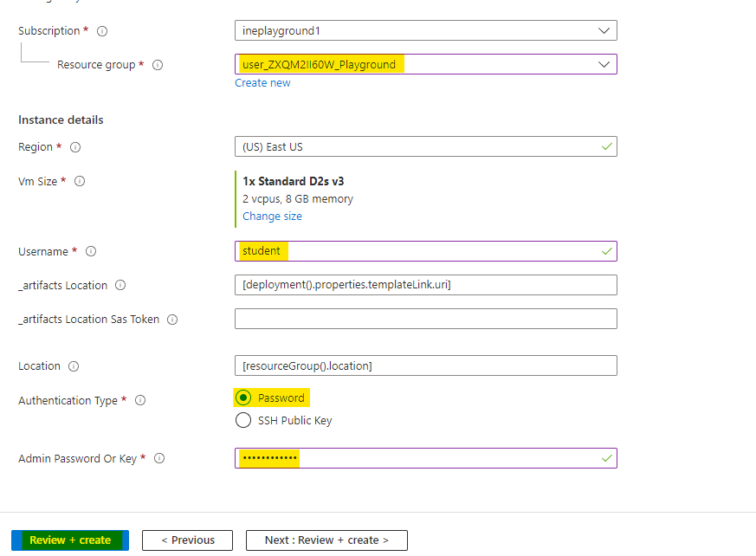Image resolution: width=756 pixels, height=556 pixels.
Task: Click info icon beside _artifacts Location
Action: [120, 286]
